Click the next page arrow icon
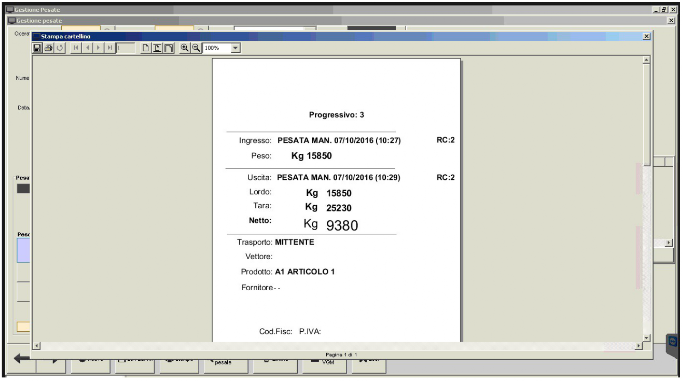Screen dimensions: 682x381 point(98,48)
